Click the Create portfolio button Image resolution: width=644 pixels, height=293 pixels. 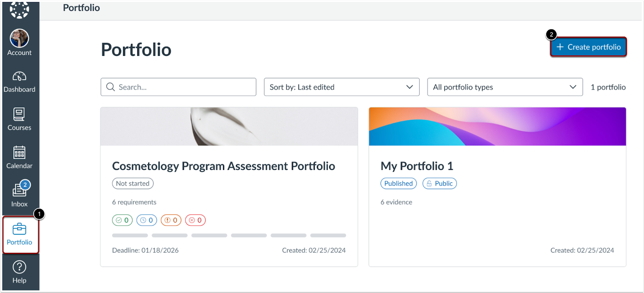pos(588,47)
